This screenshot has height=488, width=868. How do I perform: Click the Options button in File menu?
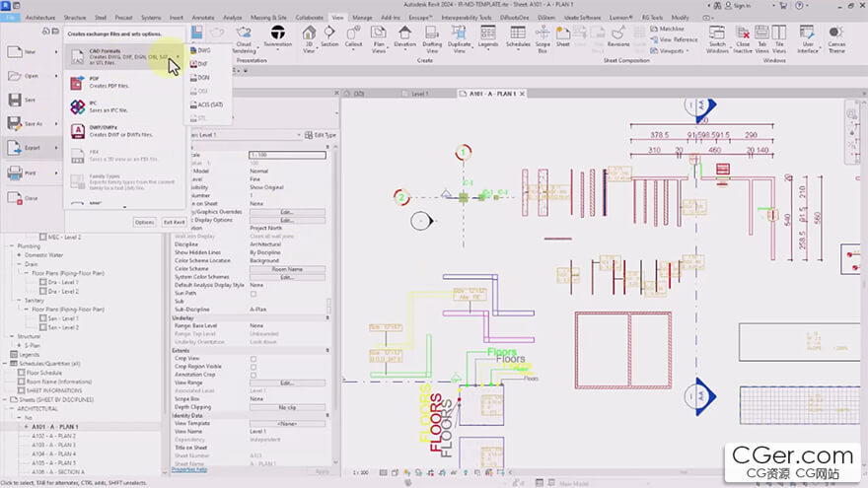tap(144, 222)
